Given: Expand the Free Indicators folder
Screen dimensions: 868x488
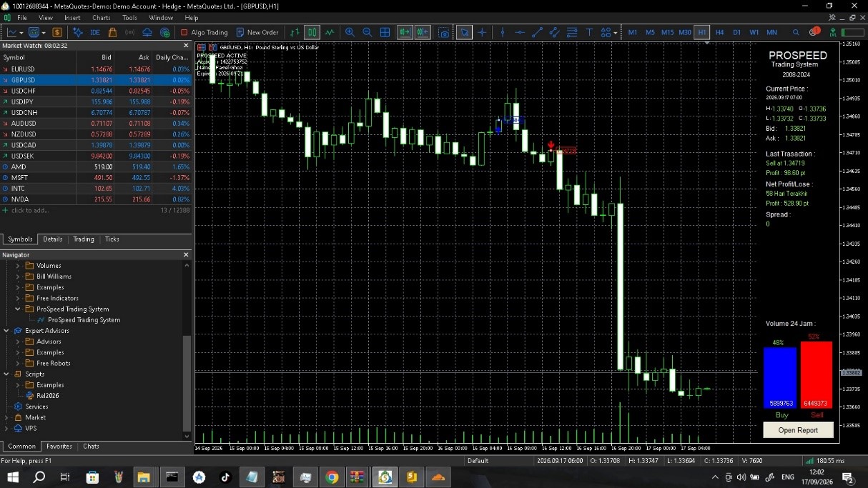Looking at the screenshot, I should pos(18,298).
